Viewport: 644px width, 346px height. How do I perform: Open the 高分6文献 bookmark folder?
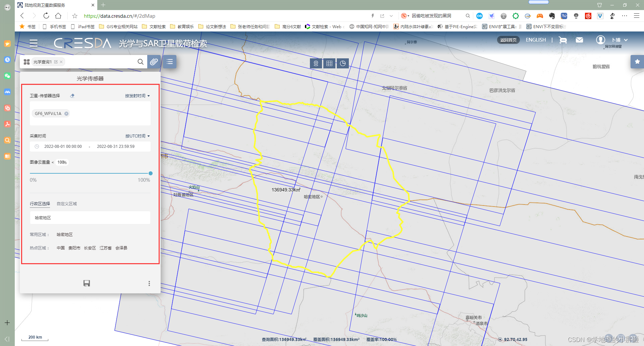coord(288,26)
